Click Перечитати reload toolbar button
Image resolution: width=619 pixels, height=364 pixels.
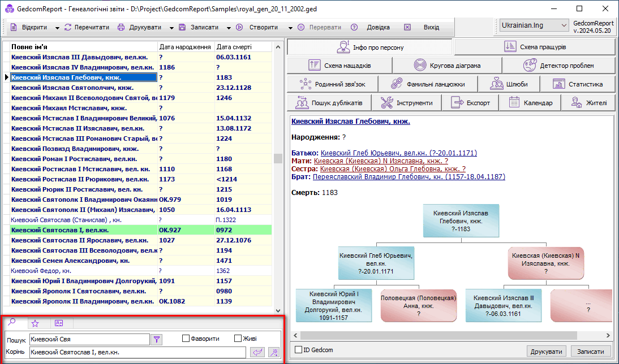(87, 27)
